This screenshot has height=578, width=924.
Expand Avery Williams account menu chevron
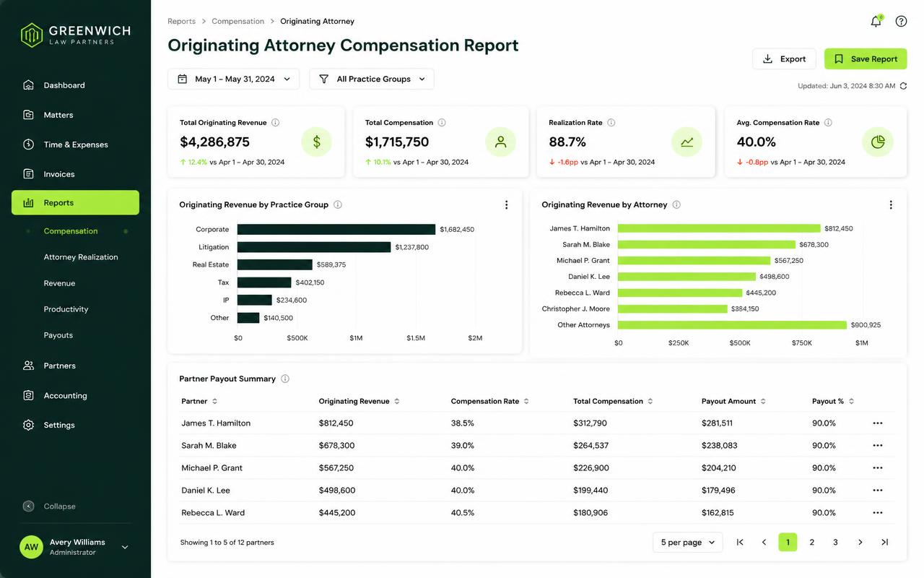pyautogui.click(x=125, y=547)
